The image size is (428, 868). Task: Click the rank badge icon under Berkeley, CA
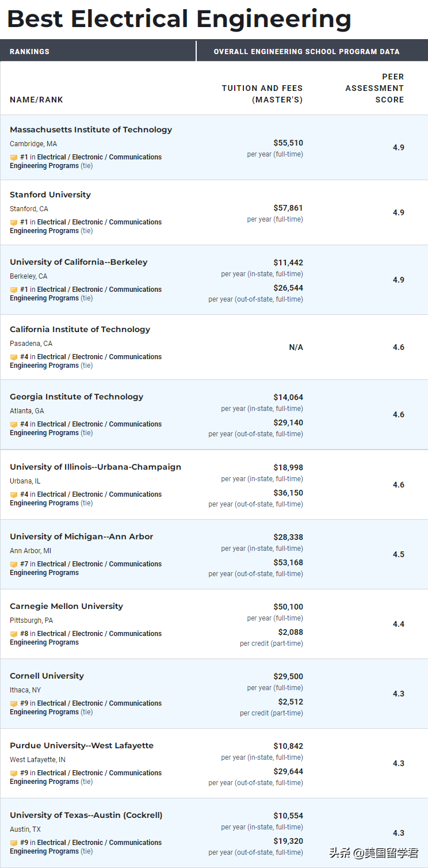[x=14, y=290]
